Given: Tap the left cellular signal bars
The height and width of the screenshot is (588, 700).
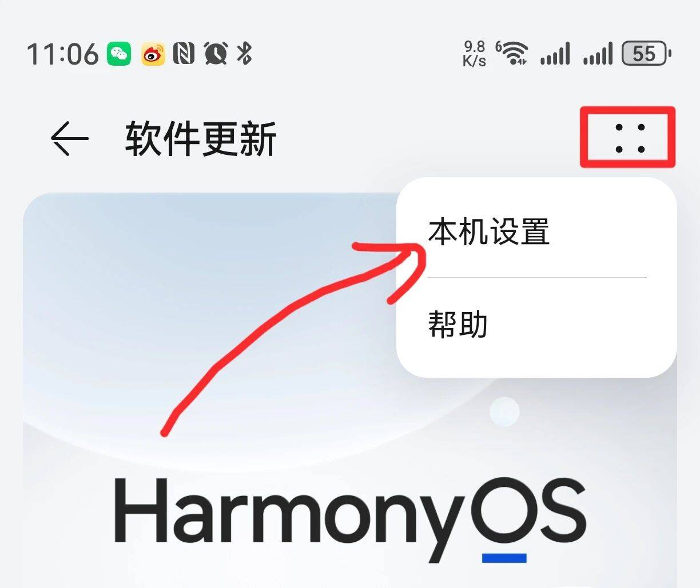Looking at the screenshot, I should click(x=555, y=53).
